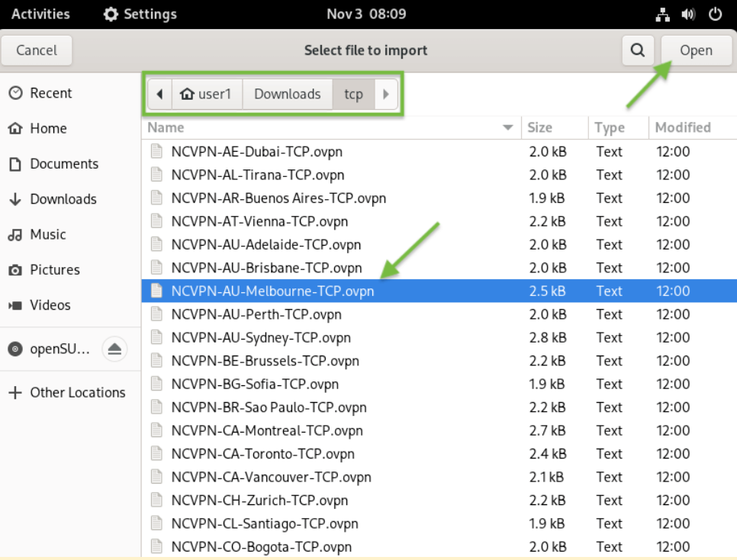737x560 pixels.
Task: Eject the openSUSE volume
Action: pyautogui.click(x=114, y=349)
